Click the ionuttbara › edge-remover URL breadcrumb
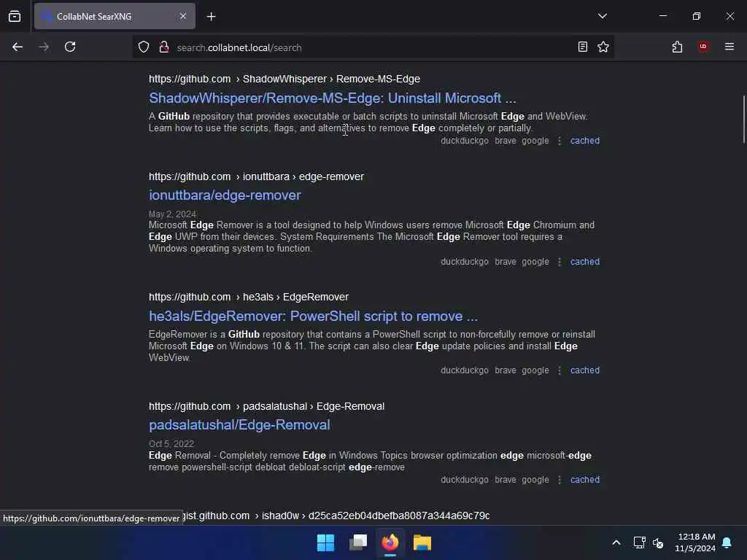Screen dimensions: 747x560 (256, 176)
